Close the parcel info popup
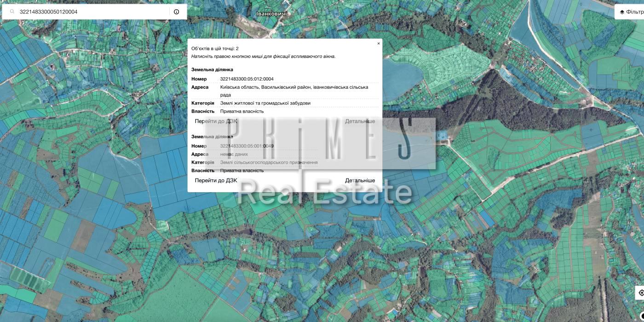Screen dimensions: 644x322 [x=379, y=44]
